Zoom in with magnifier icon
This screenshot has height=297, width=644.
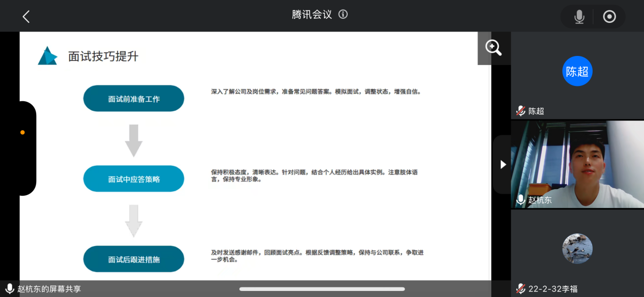pyautogui.click(x=493, y=48)
